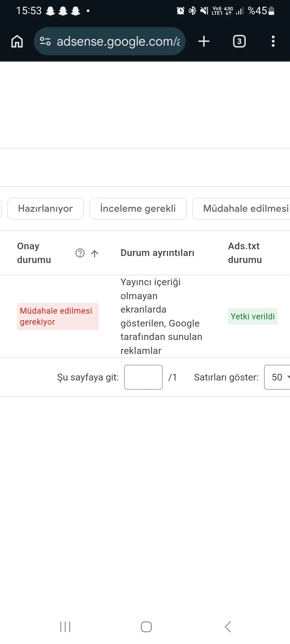The height and width of the screenshot is (644, 290).
Task: Focus the Şu sayfaya git page input
Action: pyautogui.click(x=143, y=377)
